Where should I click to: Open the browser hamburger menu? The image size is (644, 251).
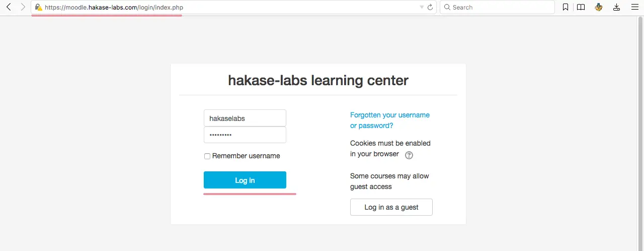click(634, 7)
